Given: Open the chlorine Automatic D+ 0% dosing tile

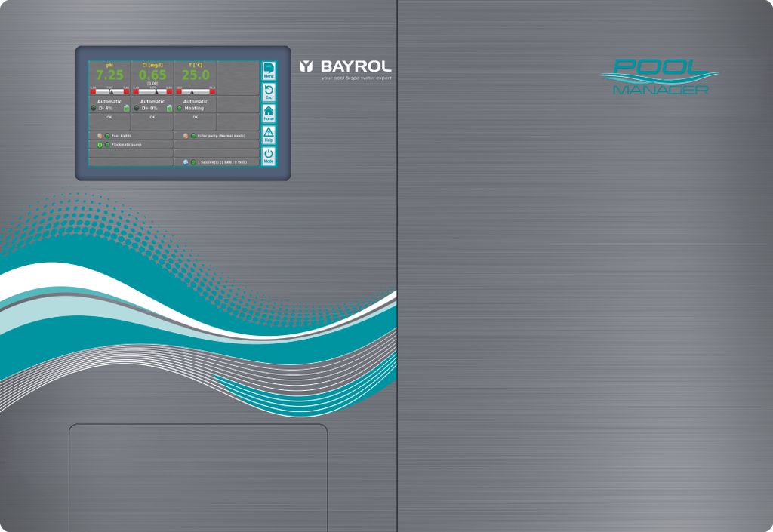Looking at the screenshot, I should click(152, 104).
